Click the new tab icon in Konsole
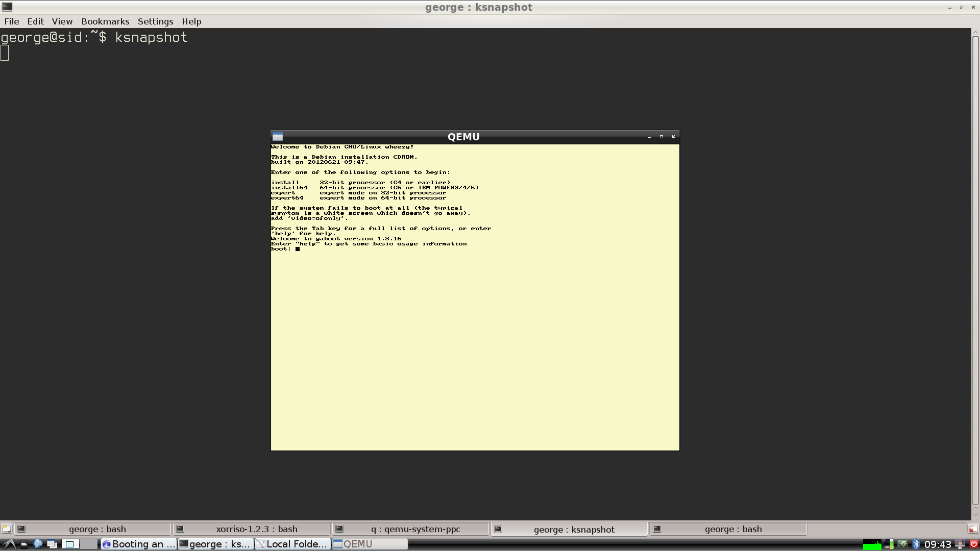Viewport: 980px width, 551px height. (6, 529)
